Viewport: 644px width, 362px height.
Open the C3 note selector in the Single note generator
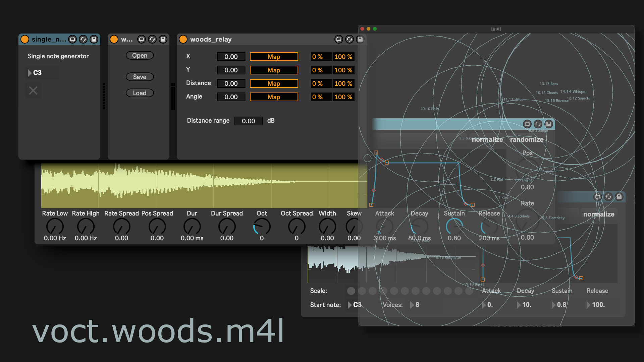37,73
